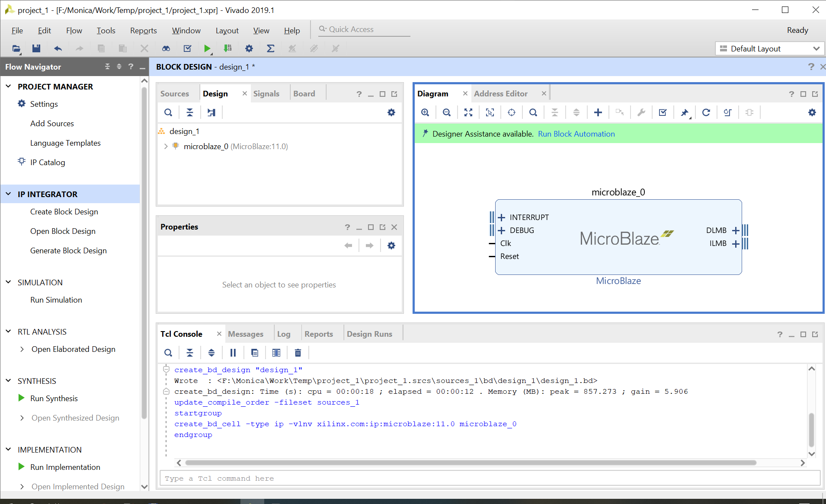Collapse the PROJECT MANAGER section
Screen dimensions: 826x504
pyautogui.click(x=8, y=86)
